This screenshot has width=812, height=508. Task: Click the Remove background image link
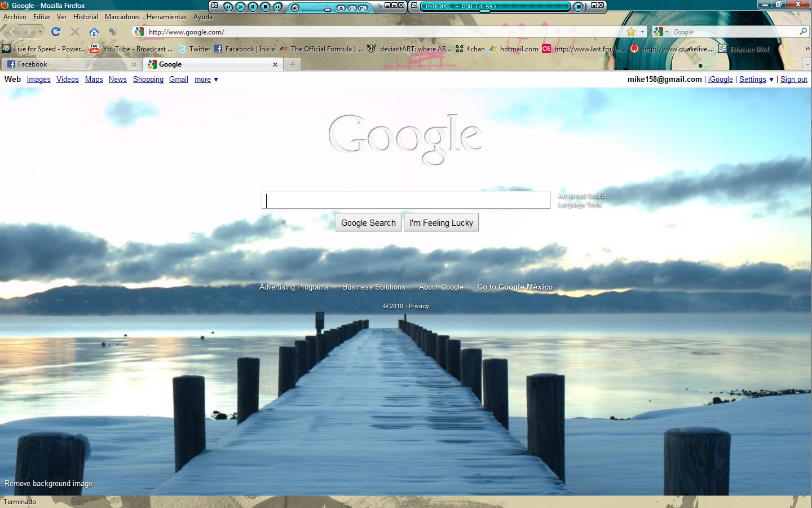click(x=48, y=484)
